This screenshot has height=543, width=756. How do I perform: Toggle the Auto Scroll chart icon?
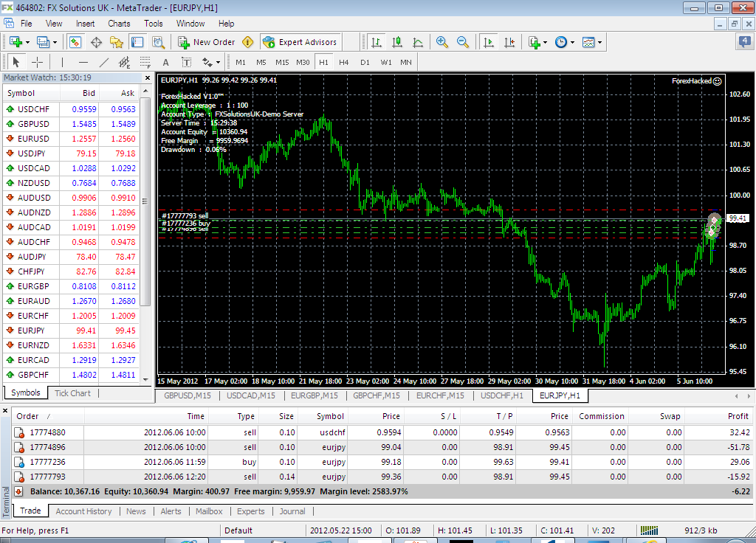489,42
